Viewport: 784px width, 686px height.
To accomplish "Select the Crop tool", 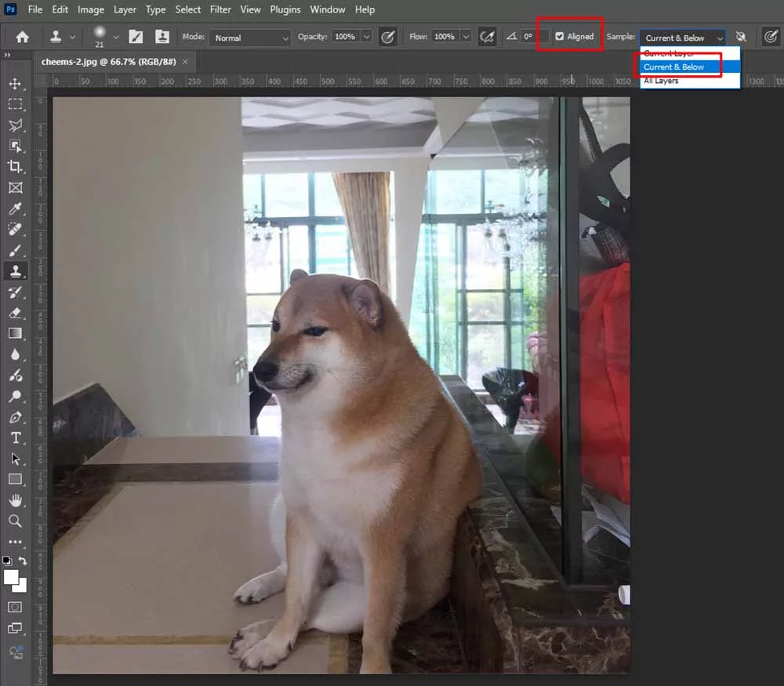I will point(15,166).
